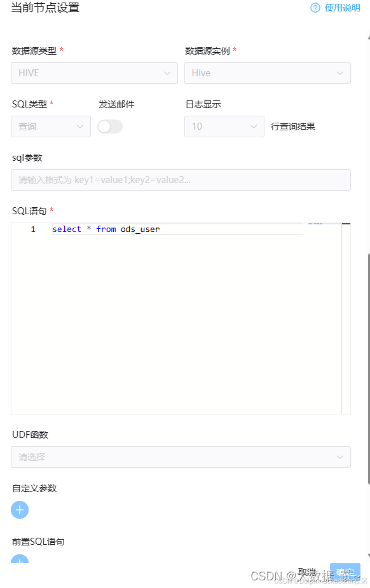This screenshot has width=370, height=588.
Task: Open the 数据源实例 Hive dropdown
Action: tap(267, 73)
